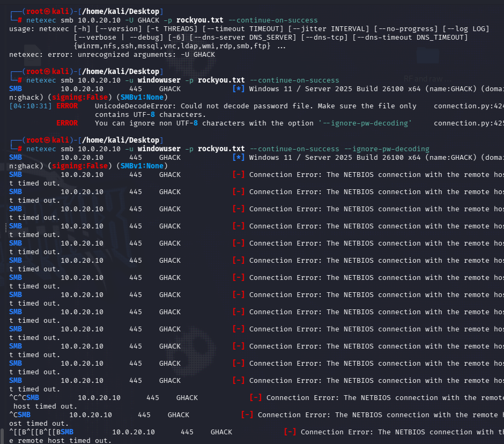Click the '[--jitter INTERVAL]' usage option

pyautogui.click(x=329, y=29)
